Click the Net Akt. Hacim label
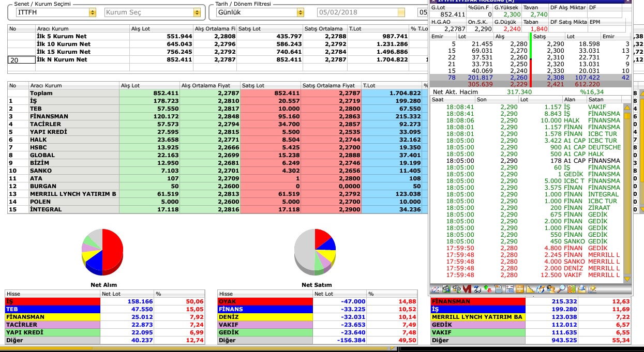 pos(455,92)
